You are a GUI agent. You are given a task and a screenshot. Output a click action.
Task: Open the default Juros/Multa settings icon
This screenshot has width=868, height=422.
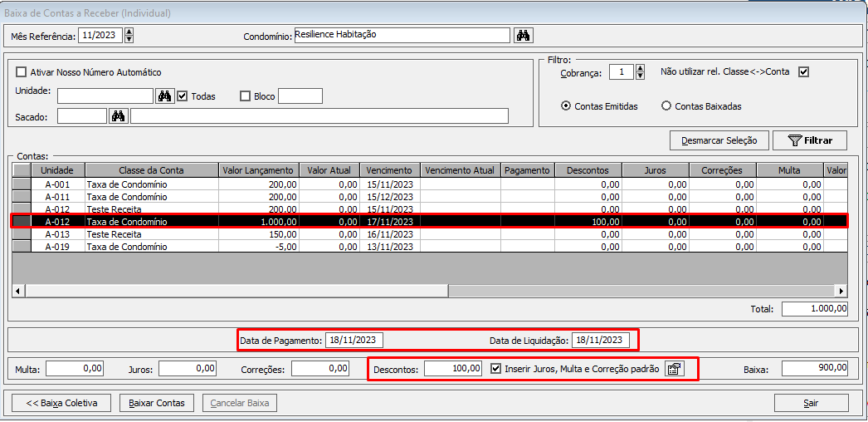click(x=675, y=369)
